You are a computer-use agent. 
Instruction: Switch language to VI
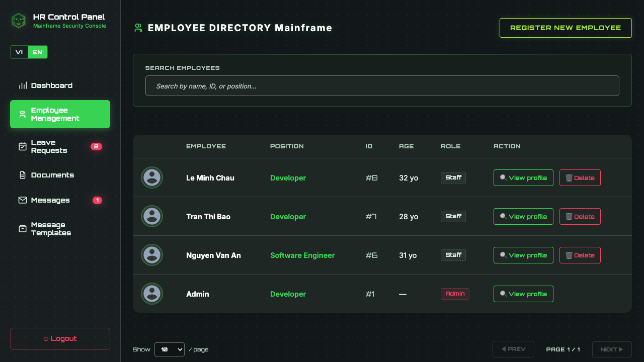pyautogui.click(x=19, y=52)
